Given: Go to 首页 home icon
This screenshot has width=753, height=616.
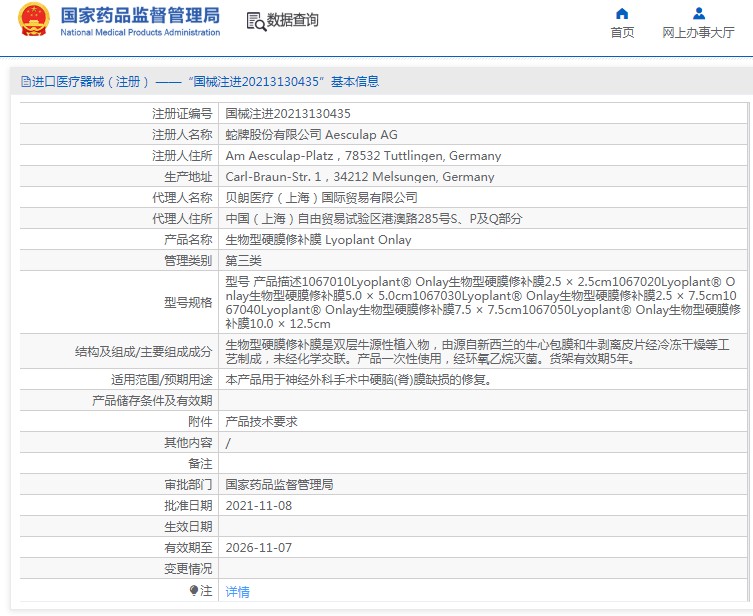Looking at the screenshot, I should pos(622,13).
